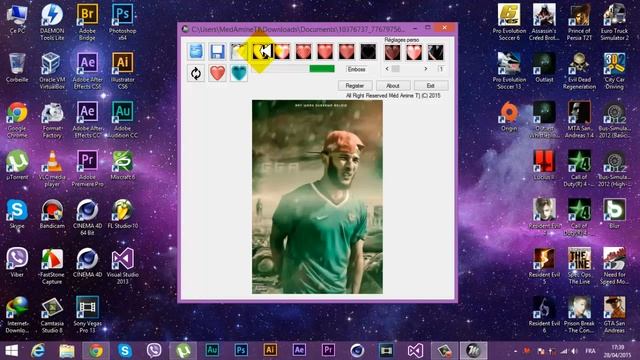Select the Origin desktop icon
The height and width of the screenshot is (360, 640).
coord(509,117)
